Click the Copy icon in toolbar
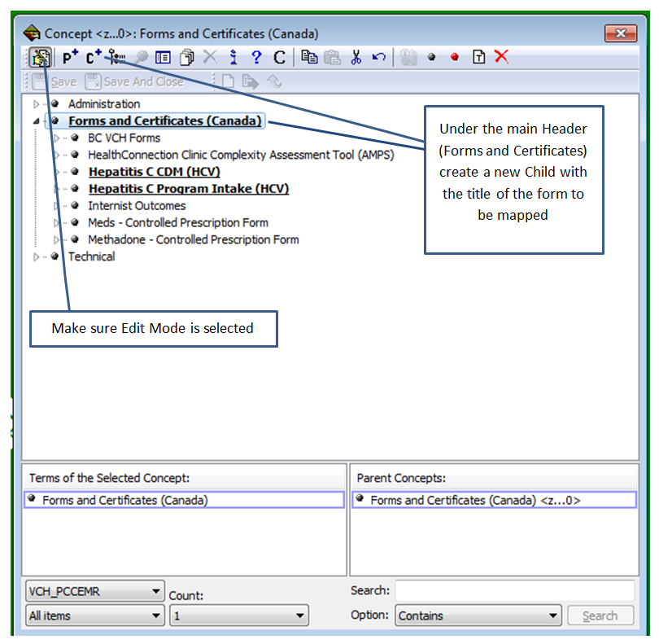The image size is (659, 644). (310, 57)
